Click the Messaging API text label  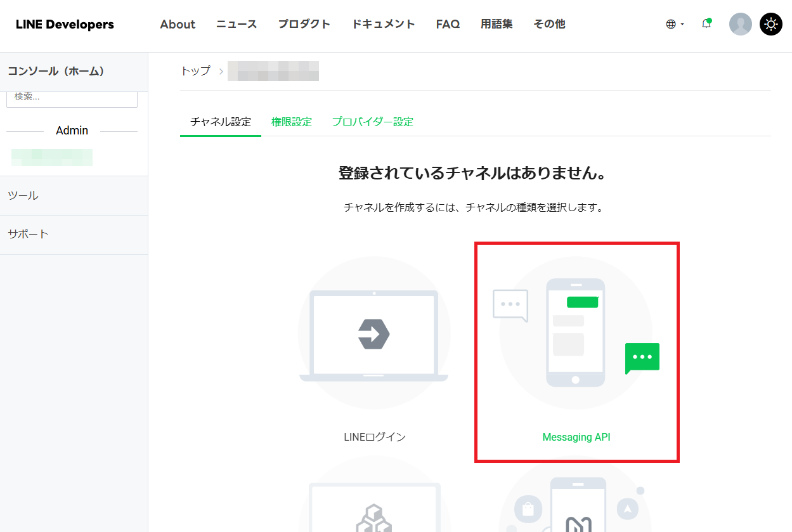(576, 437)
